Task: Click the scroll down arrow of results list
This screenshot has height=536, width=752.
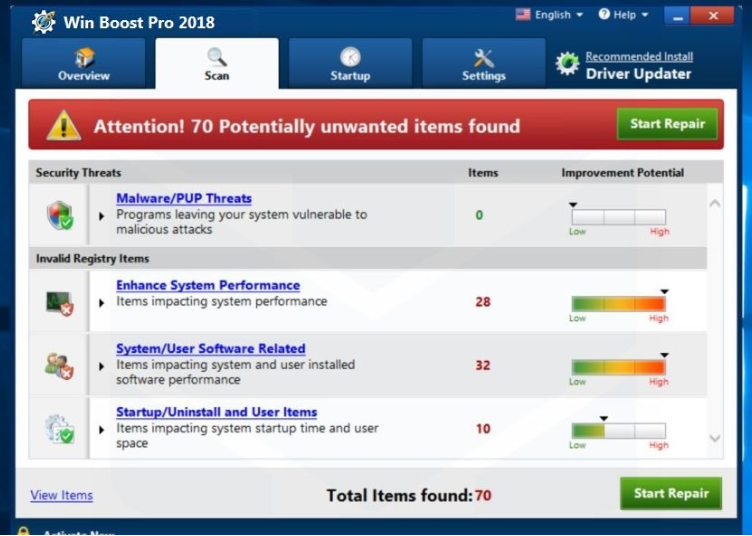Action: pos(715,438)
